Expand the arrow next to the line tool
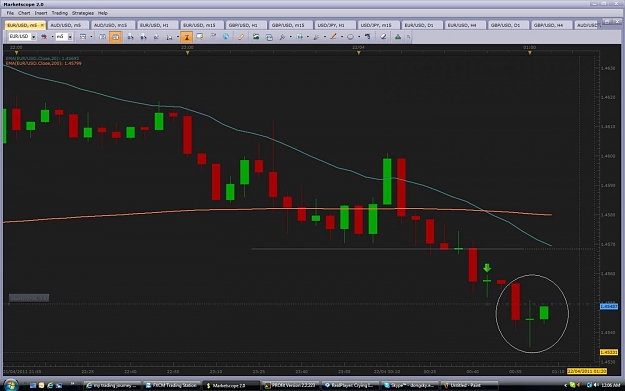The width and height of the screenshot is (625, 391). [x=342, y=37]
